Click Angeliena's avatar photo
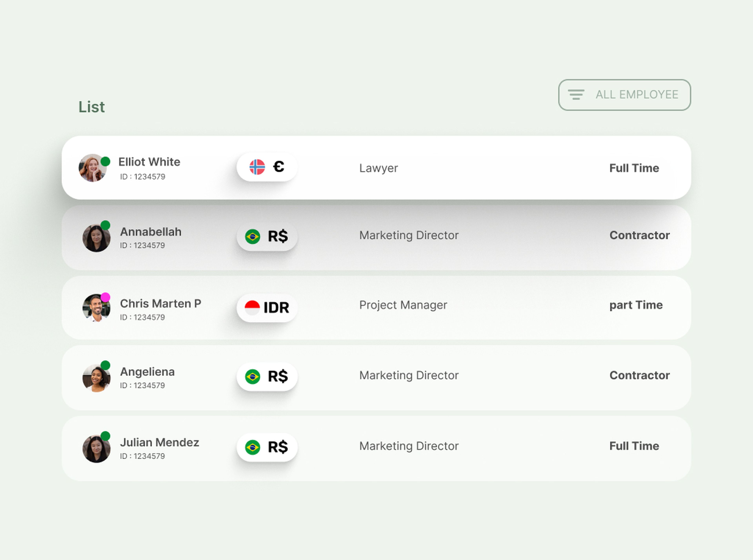 pos(96,379)
